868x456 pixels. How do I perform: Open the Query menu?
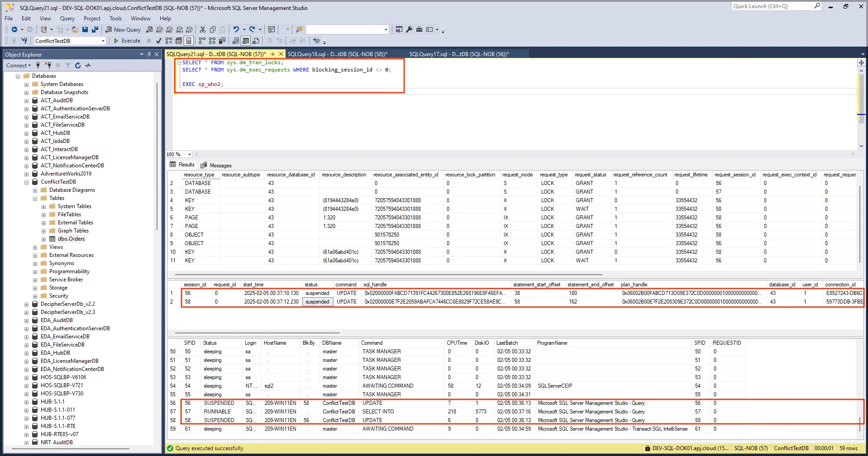(x=67, y=19)
